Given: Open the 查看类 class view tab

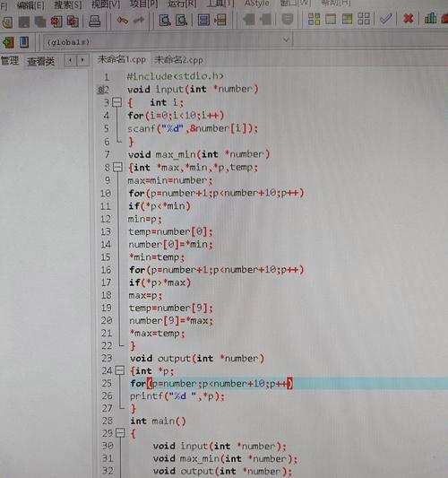Looking at the screenshot, I should 41,61.
